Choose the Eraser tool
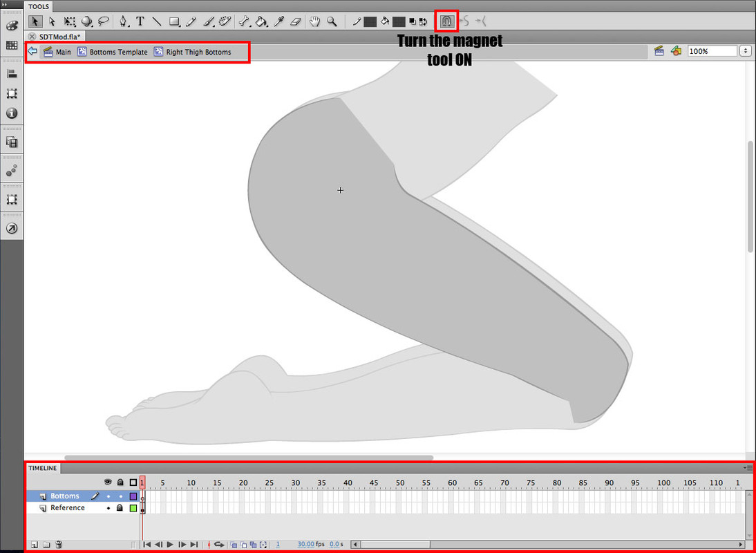This screenshot has width=756, height=553. [x=296, y=21]
